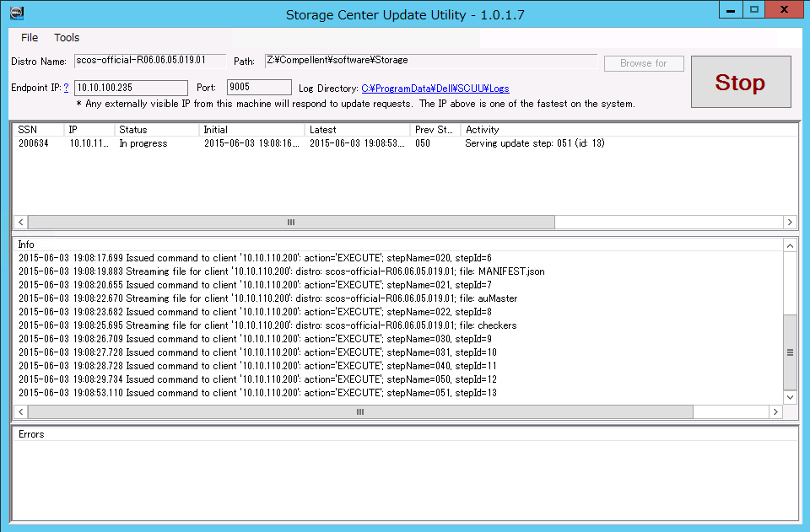
Task: Maximize the Storage Center Update Utility window
Action: click(754, 10)
